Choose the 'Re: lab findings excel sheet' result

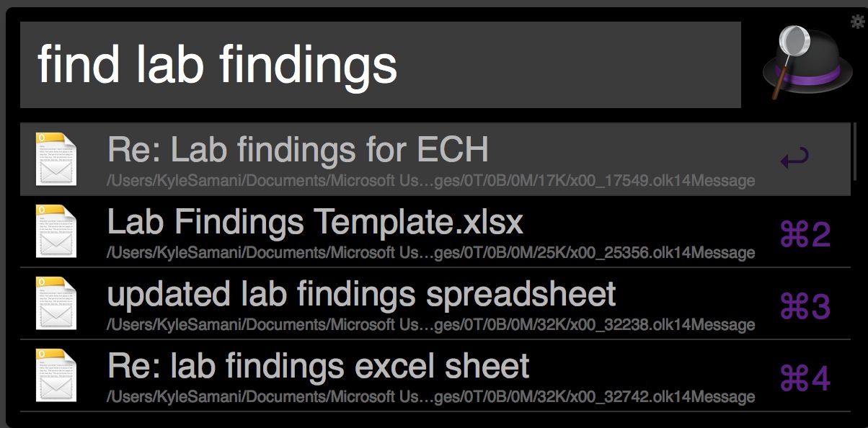tap(318, 366)
